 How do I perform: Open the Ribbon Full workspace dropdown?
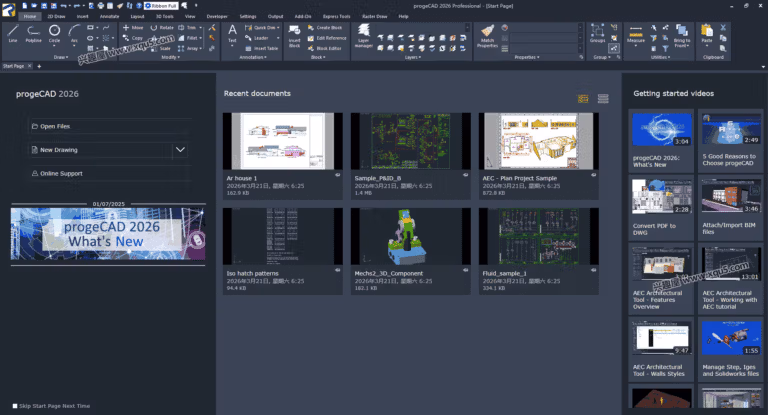point(161,6)
